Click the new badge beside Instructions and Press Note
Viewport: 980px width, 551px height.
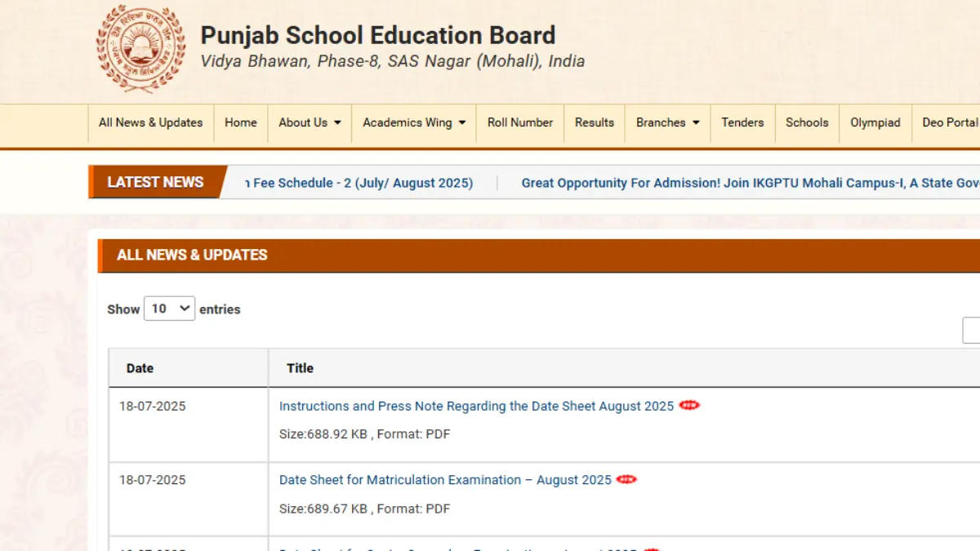(689, 406)
